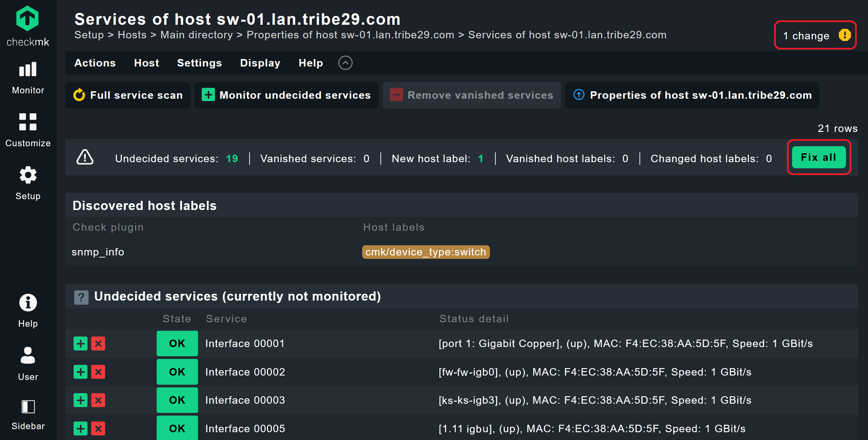Click the Status detail column header
Image resolution: width=868 pixels, height=440 pixels.
point(474,319)
